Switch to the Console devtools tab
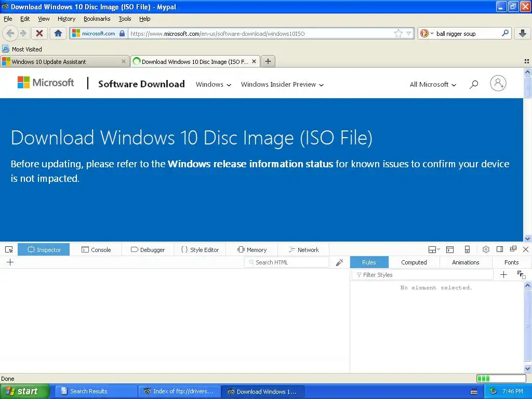 (96, 250)
